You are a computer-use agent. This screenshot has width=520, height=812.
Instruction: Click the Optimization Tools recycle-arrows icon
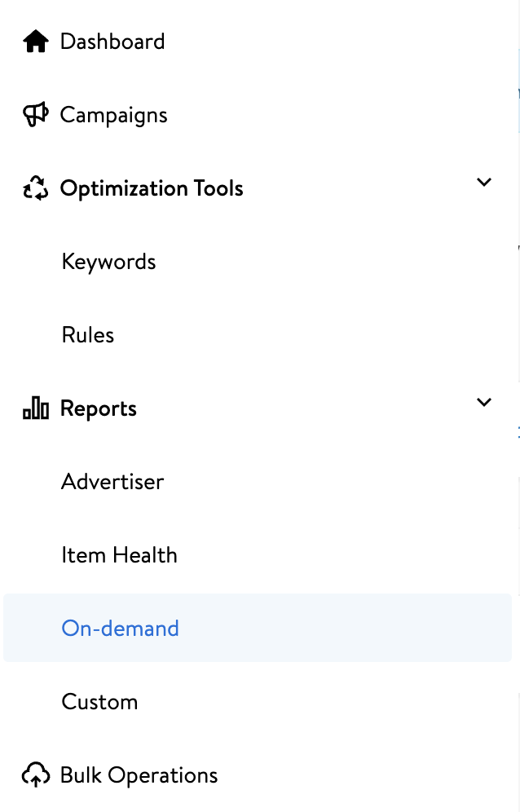point(36,188)
